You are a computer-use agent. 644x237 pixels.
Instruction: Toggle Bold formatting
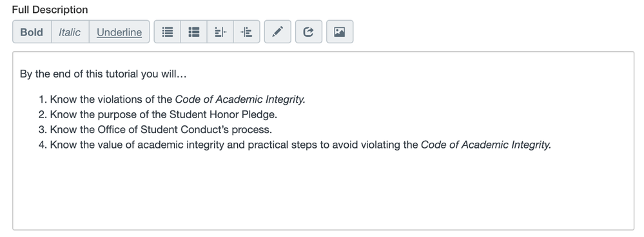32,32
